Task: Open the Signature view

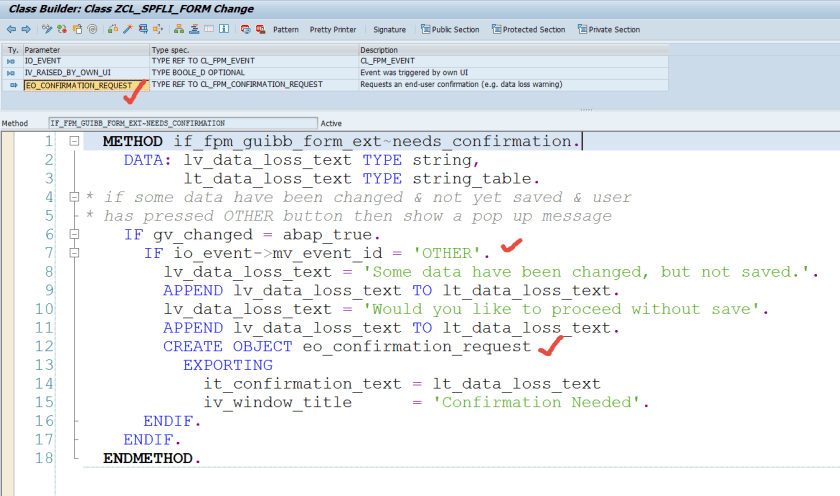Action: tap(389, 30)
